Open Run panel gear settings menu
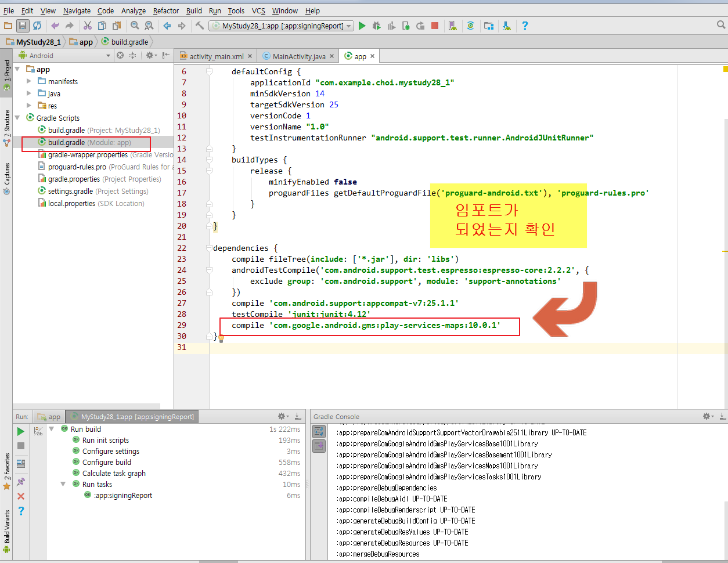 pos(283,416)
